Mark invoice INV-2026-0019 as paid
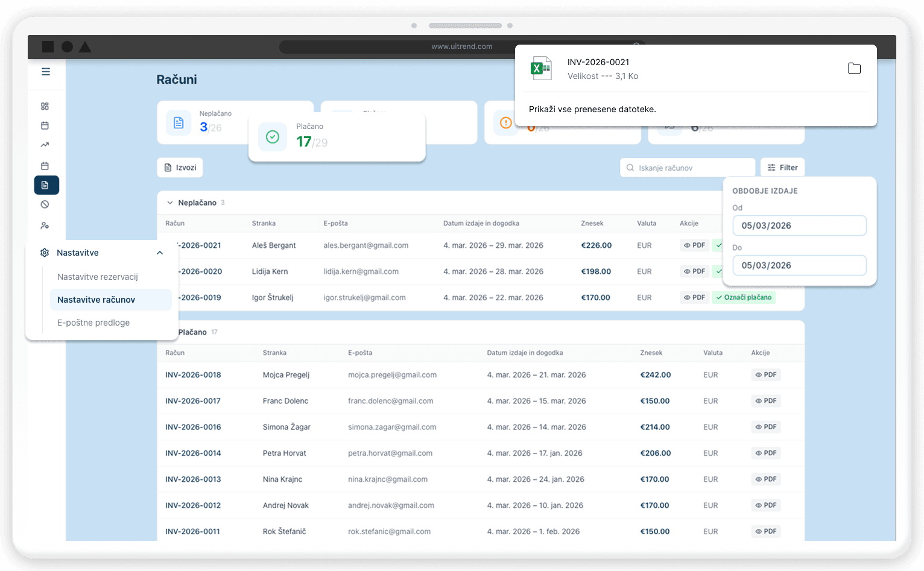Screen dimensions: 924x571 pos(744,297)
